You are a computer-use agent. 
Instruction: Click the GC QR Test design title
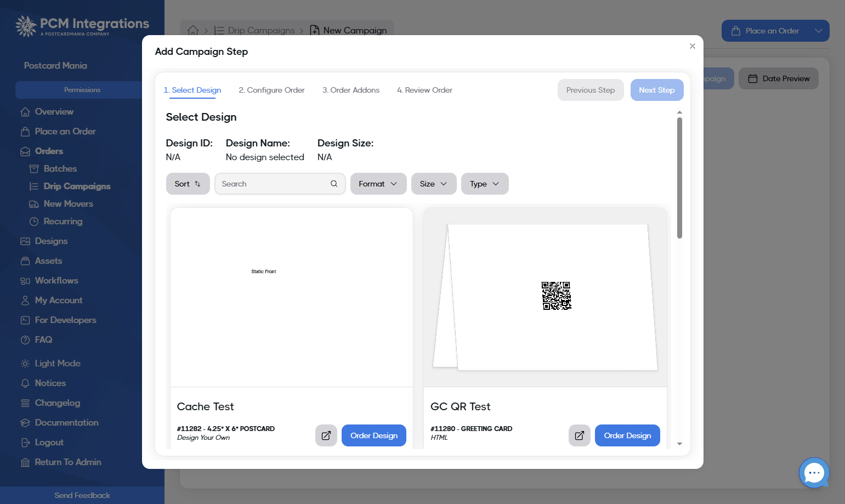pyautogui.click(x=461, y=406)
